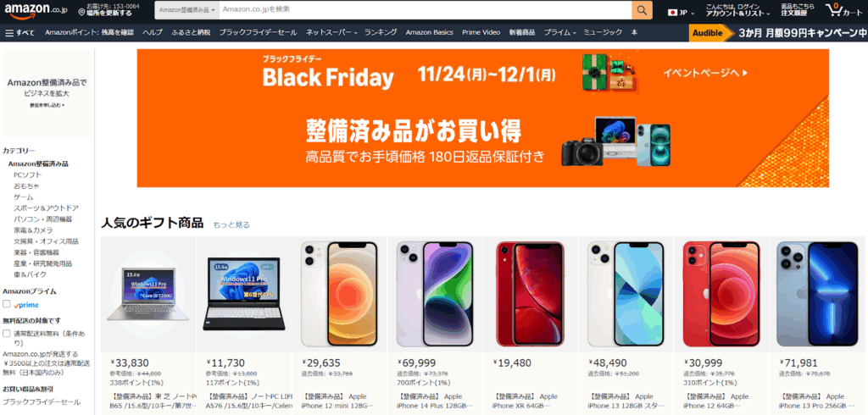Select Prime Video in navigation bar
This screenshot has width=868, height=415.
(481, 33)
